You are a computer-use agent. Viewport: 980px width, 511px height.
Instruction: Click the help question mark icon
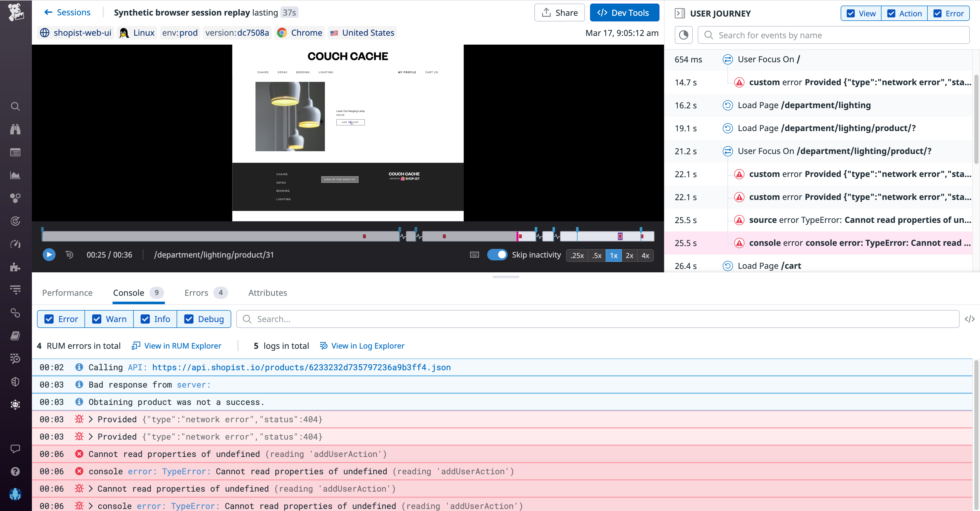(x=15, y=471)
